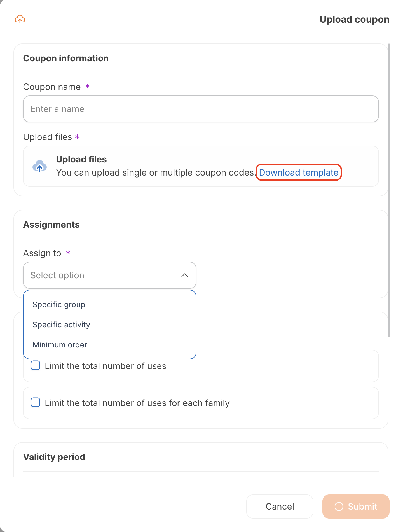Pick Minimum order from dropdown list

click(60, 345)
